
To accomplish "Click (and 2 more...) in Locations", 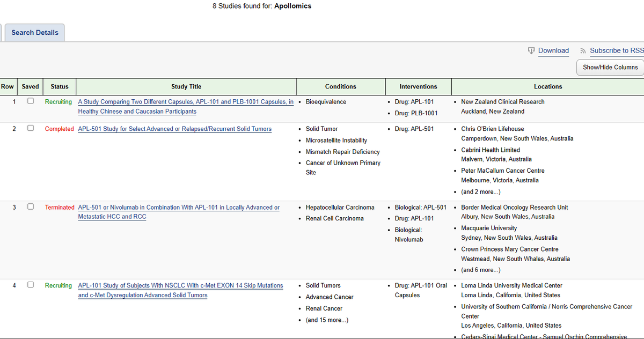I will 481,191.
